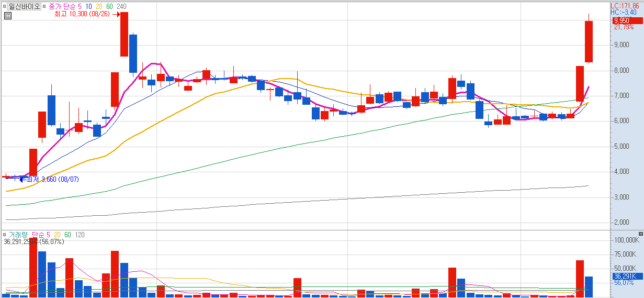Toggle the small square before 일신바이오
Image resolution: width=644 pixels, height=298 pixels.
(x=5, y=6)
